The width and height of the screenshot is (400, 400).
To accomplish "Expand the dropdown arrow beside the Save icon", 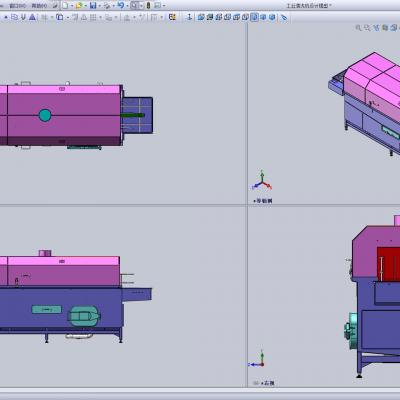I will point(100,6).
